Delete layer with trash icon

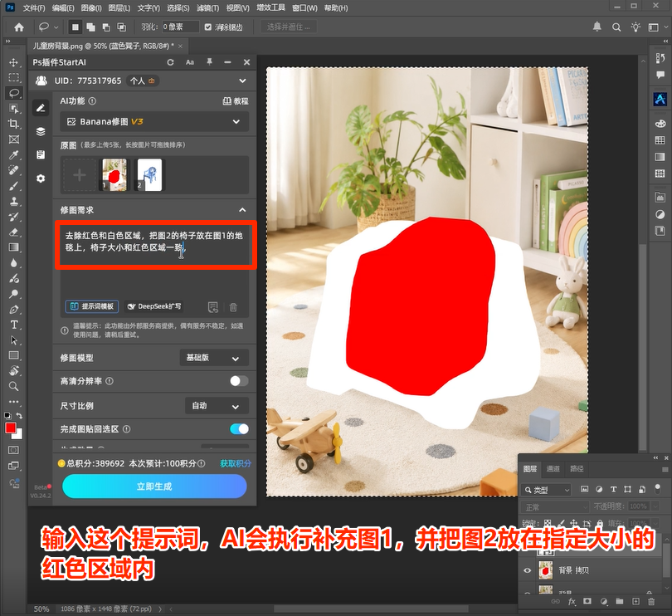[x=651, y=601]
